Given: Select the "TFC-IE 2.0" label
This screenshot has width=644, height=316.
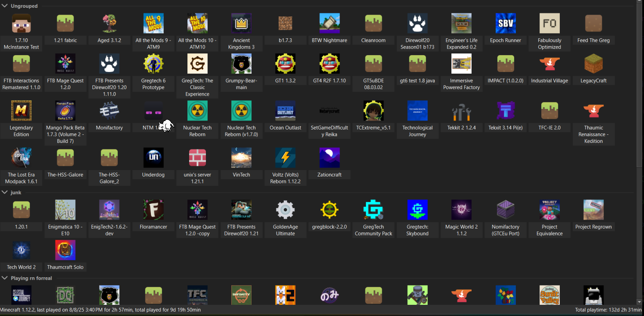Looking at the screenshot, I should pos(549,127).
